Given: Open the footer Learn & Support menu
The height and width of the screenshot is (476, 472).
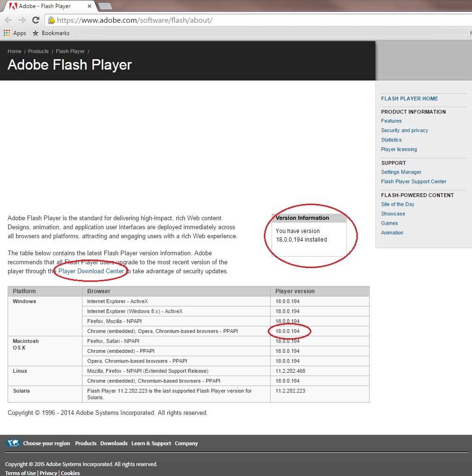Looking at the screenshot, I should tap(151, 443).
